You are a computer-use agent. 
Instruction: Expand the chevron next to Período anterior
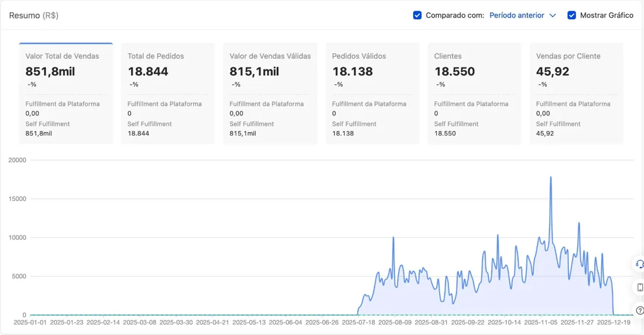coord(553,16)
